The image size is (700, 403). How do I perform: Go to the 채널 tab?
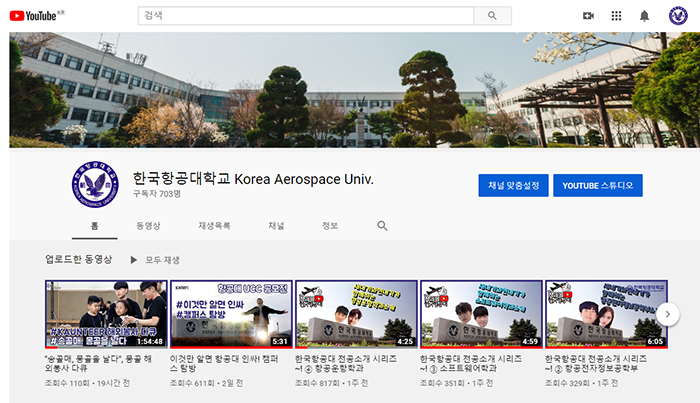276,226
